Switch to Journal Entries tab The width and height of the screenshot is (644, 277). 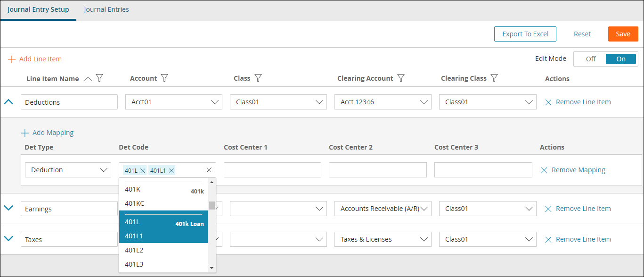106,9
